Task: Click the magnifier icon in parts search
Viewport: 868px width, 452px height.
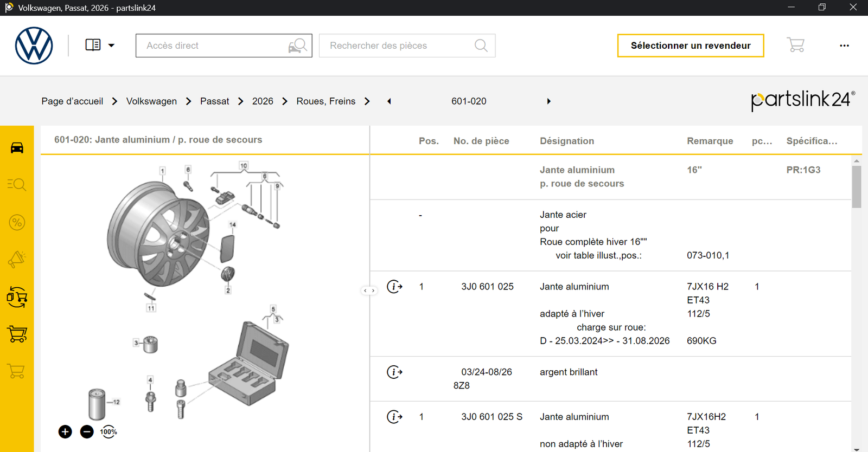Action: coord(481,46)
